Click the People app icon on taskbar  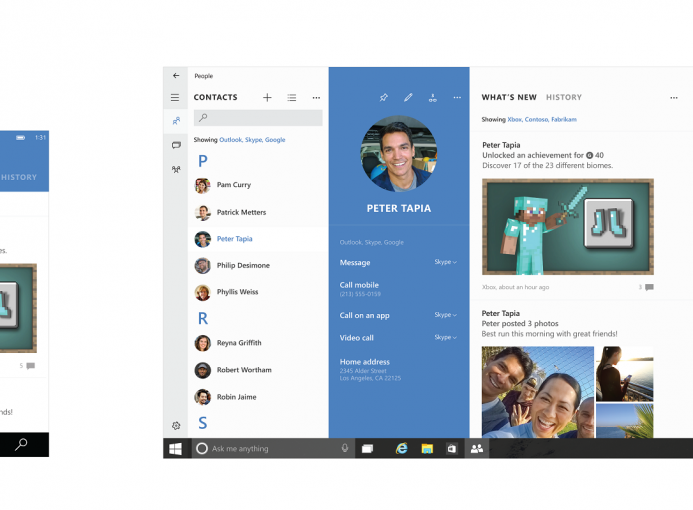pos(476,449)
